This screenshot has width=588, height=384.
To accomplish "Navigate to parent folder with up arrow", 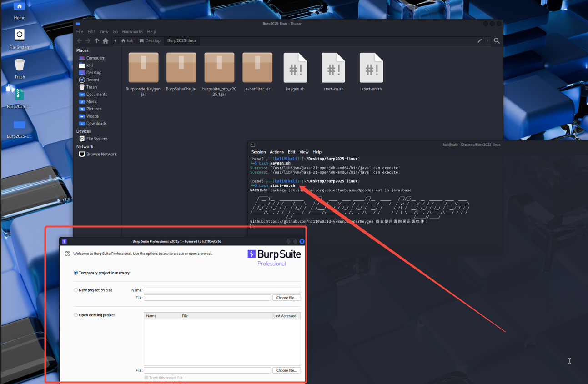I will tap(97, 41).
